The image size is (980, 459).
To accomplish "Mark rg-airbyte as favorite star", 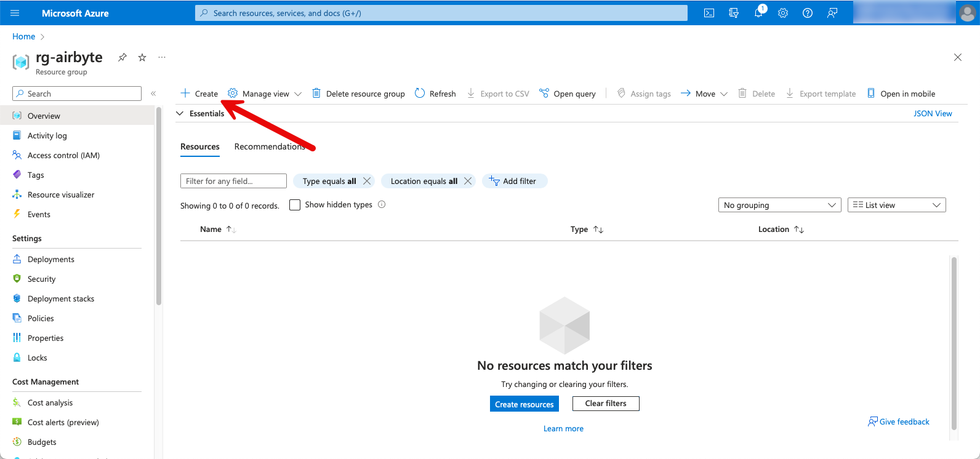I will (142, 57).
